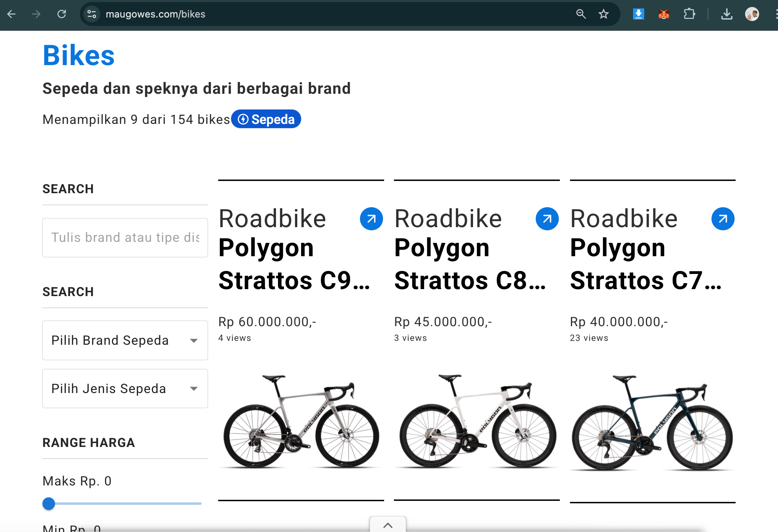Open the MetaMask fox extension

point(664,14)
